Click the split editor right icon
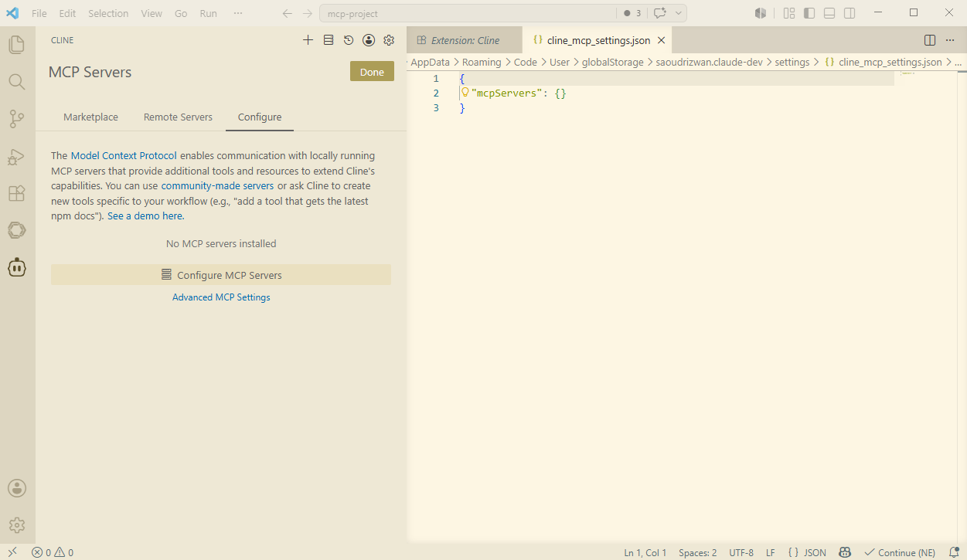Image resolution: width=967 pixels, height=560 pixels. (930, 40)
